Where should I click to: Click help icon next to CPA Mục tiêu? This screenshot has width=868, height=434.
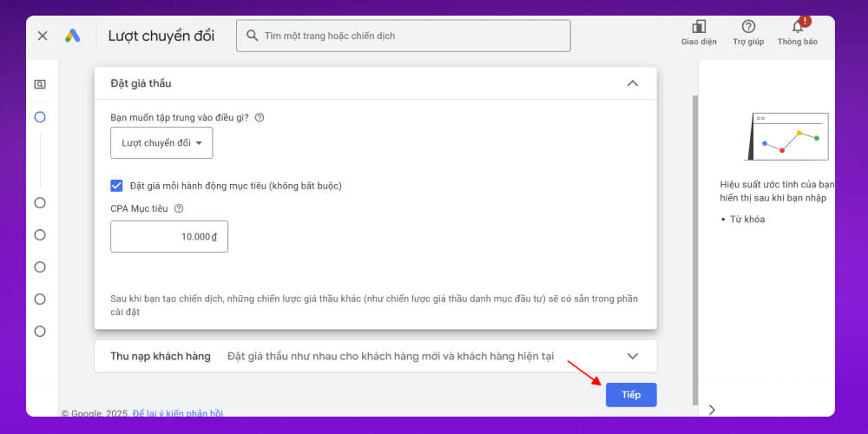click(179, 208)
